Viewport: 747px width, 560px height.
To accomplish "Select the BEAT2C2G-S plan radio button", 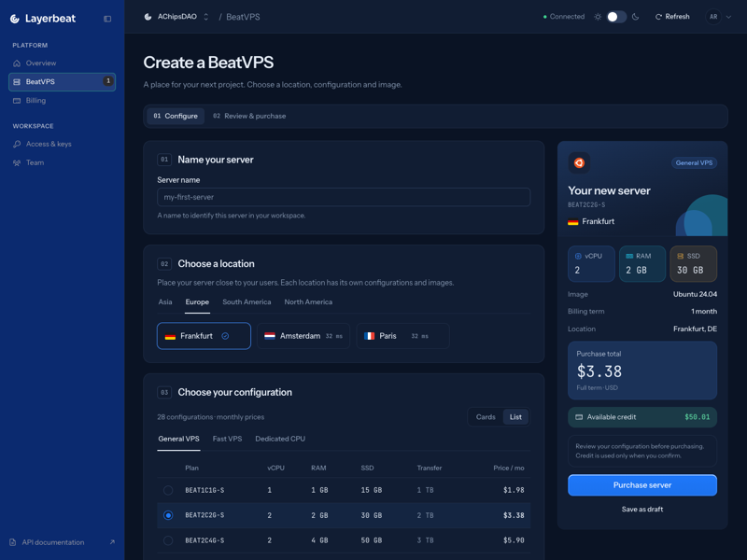I will [168, 515].
